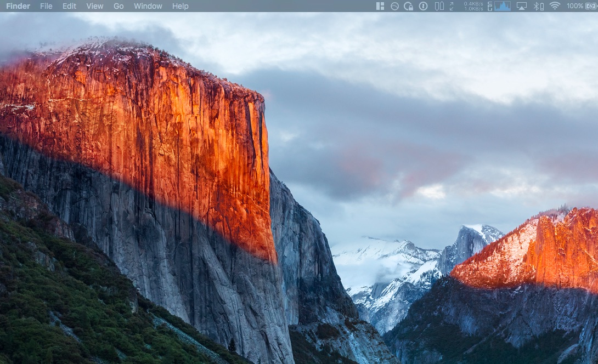Screen dimensions: 598x364
Task: Open the View menu
Action: click(94, 6)
